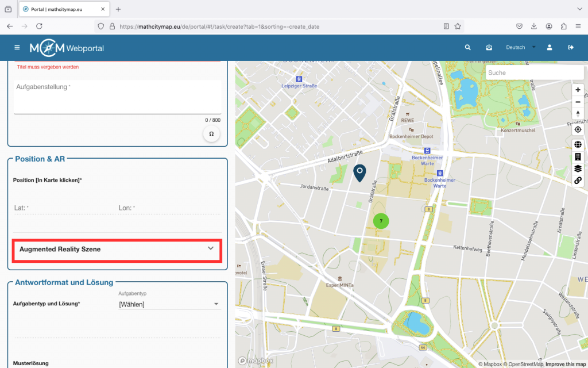Screen dimensions: 588x368
Task: Zoom in on the map
Action: (578, 90)
